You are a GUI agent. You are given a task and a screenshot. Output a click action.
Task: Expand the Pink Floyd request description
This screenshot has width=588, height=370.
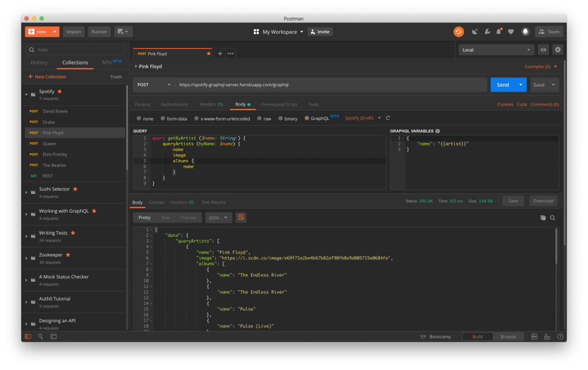point(136,67)
